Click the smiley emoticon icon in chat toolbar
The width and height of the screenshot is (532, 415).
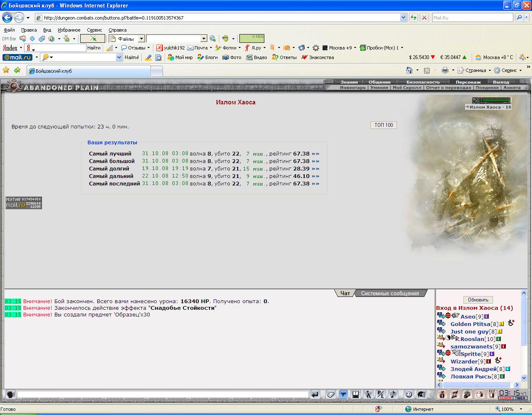point(409,394)
